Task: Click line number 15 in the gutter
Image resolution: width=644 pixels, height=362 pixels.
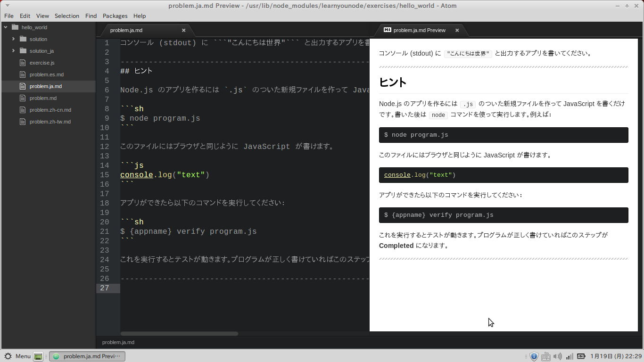Action: (x=104, y=175)
